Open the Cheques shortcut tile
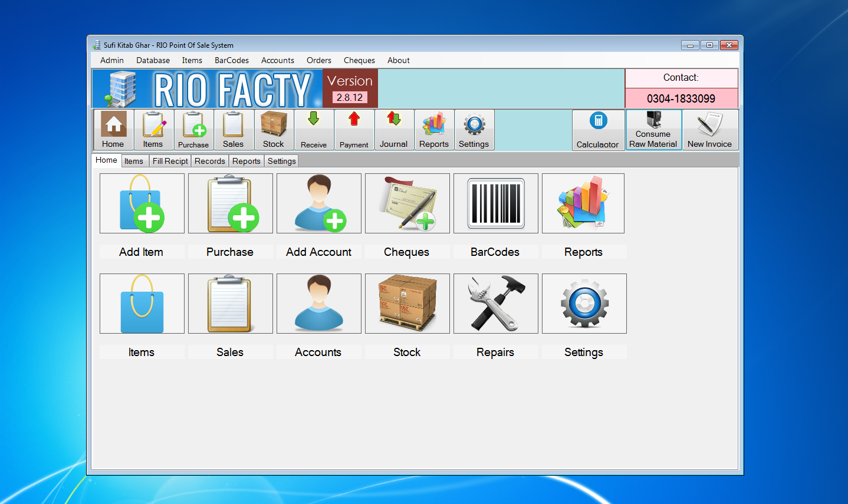The height and width of the screenshot is (504, 848). click(x=407, y=203)
